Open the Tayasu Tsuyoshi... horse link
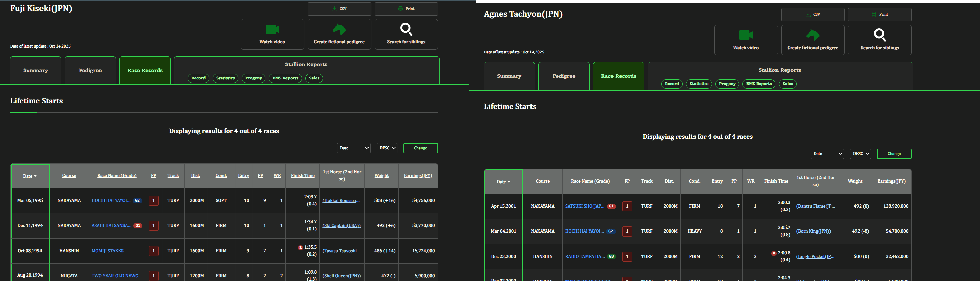Screen dimensions: 980x281 tap(342, 251)
